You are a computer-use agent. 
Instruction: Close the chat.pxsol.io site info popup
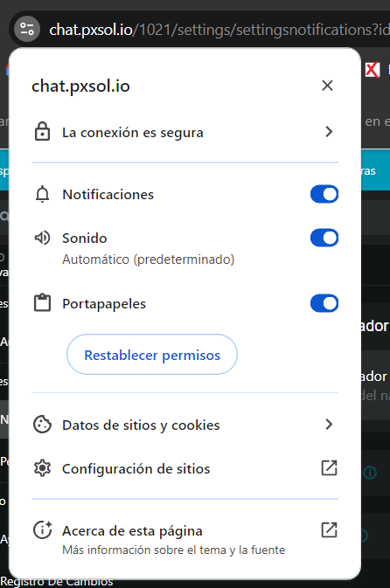pos(327,86)
